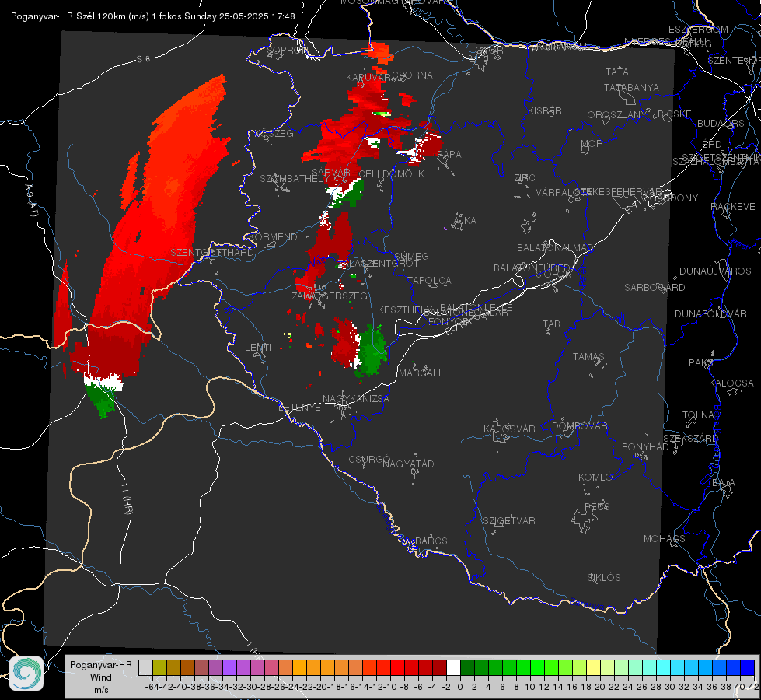The image size is (761, 700).
Task: Click the radar title with date 25-05-2025 17:48
Action: click(x=153, y=16)
